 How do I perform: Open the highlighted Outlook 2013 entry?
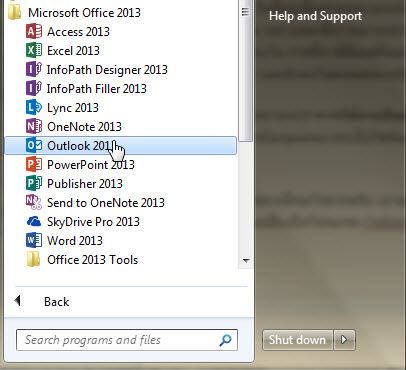121,146
